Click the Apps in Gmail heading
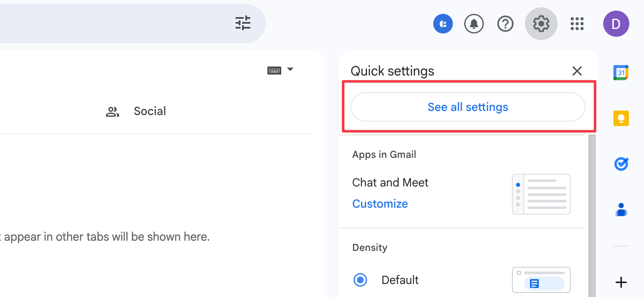Viewport: 644px width, 297px height. tap(384, 155)
